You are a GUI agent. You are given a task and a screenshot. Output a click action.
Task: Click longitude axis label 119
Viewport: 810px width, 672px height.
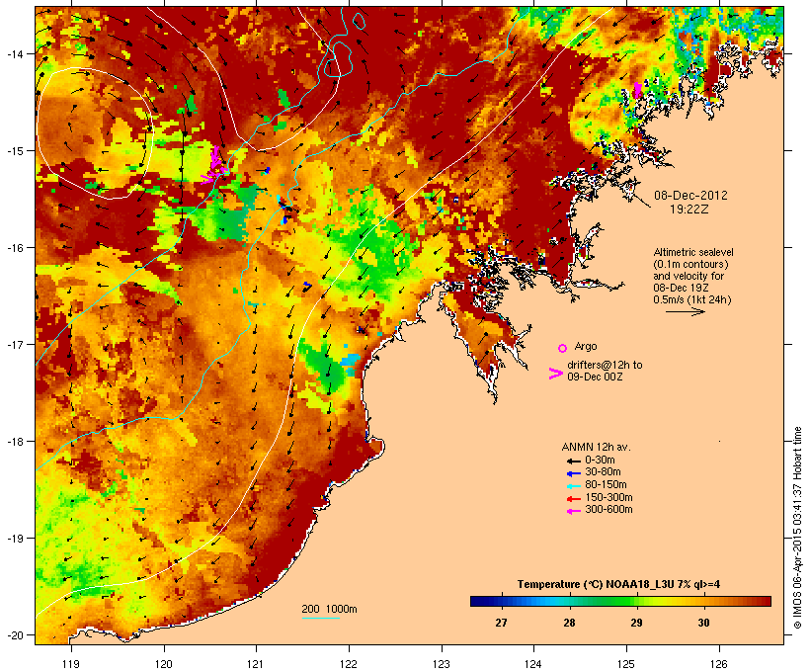coord(71,664)
